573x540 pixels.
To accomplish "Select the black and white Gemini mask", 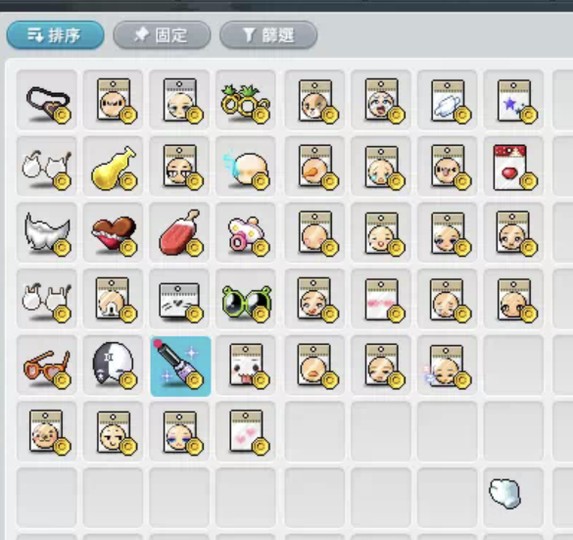I will (113, 365).
